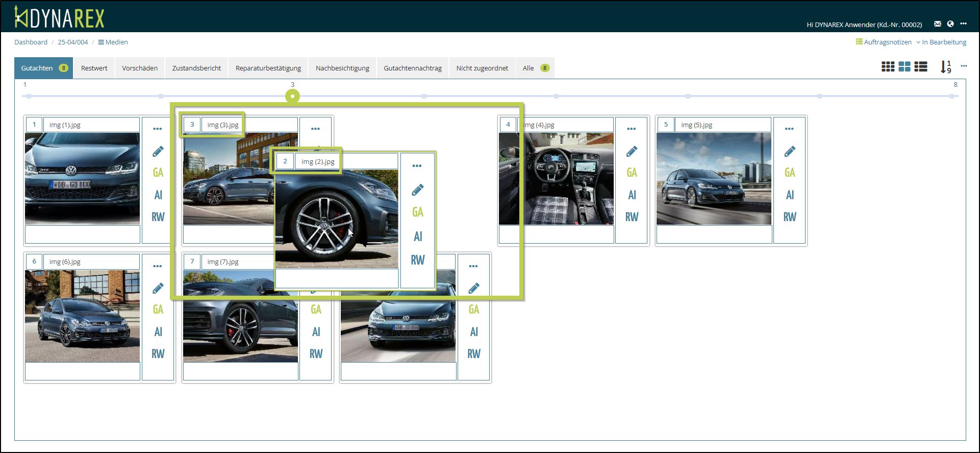Click pencil edit icon for img (1).jpg
The width and height of the screenshot is (980, 453).
158,152
